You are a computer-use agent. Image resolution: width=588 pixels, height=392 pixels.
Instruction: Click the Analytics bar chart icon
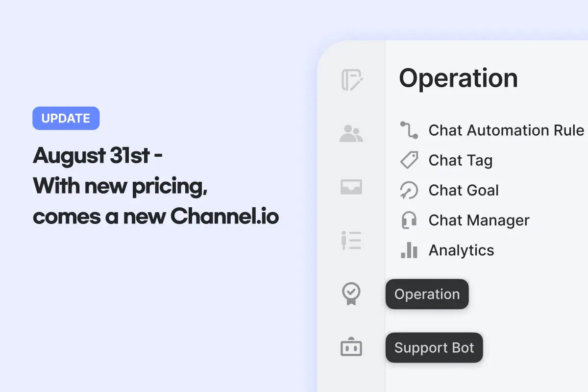[409, 250]
